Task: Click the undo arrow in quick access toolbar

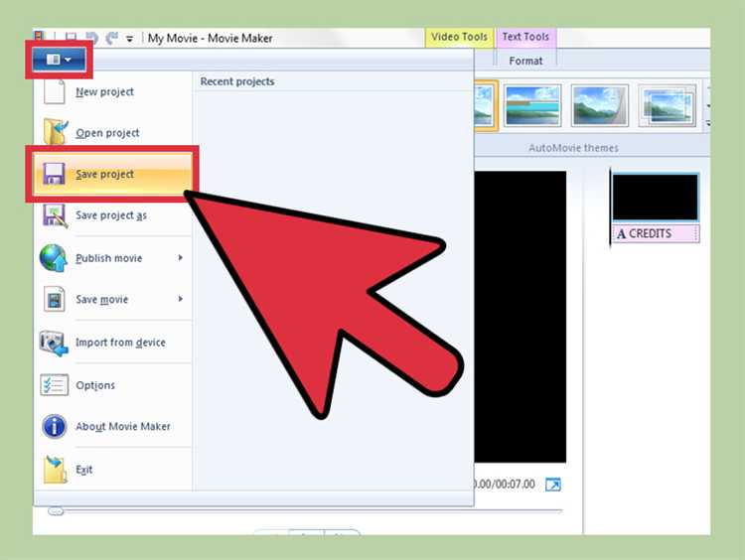Action: (x=91, y=38)
